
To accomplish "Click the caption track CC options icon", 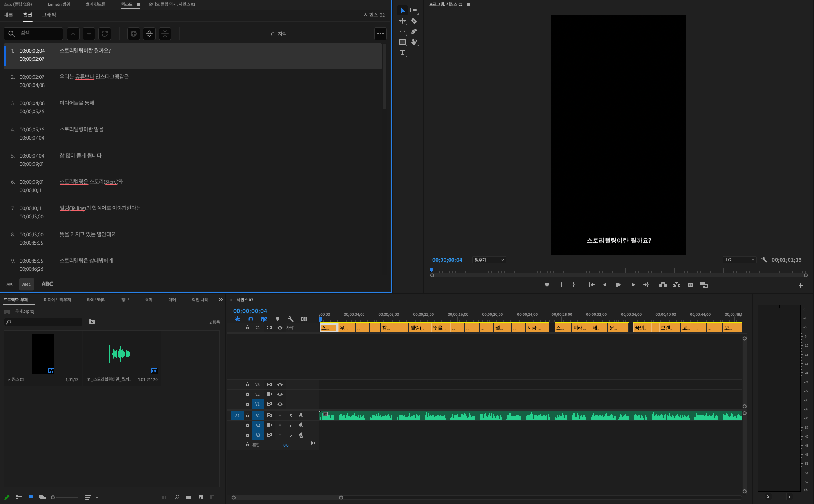I will click(304, 319).
